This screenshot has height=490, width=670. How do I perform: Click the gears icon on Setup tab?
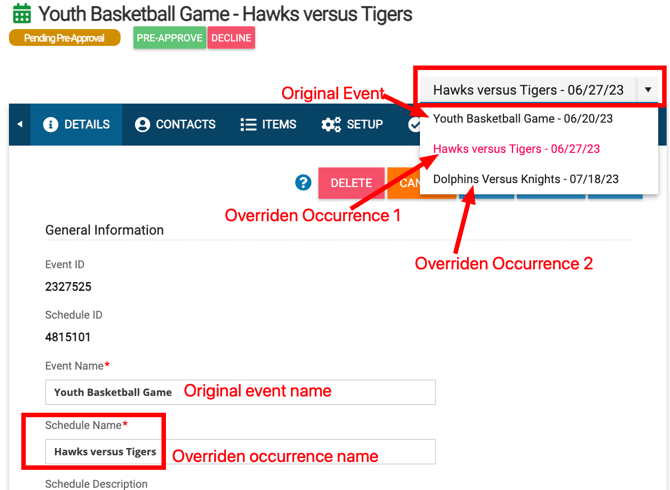tap(331, 125)
